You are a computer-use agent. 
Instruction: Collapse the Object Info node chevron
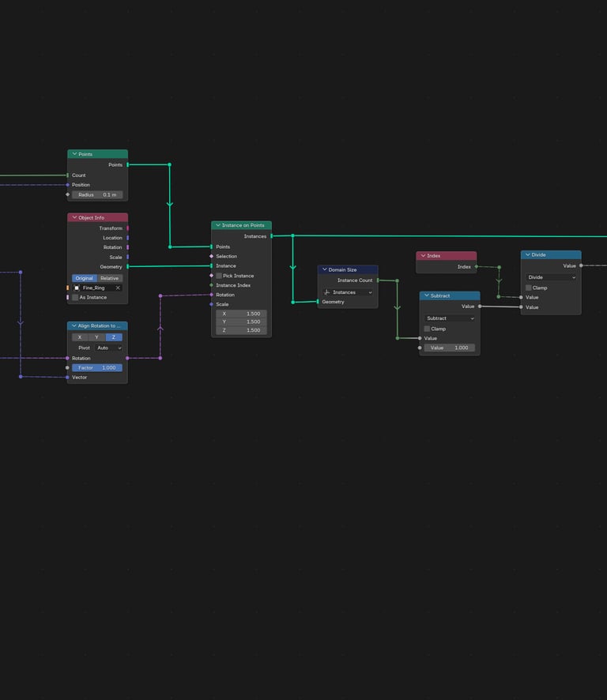[74, 217]
